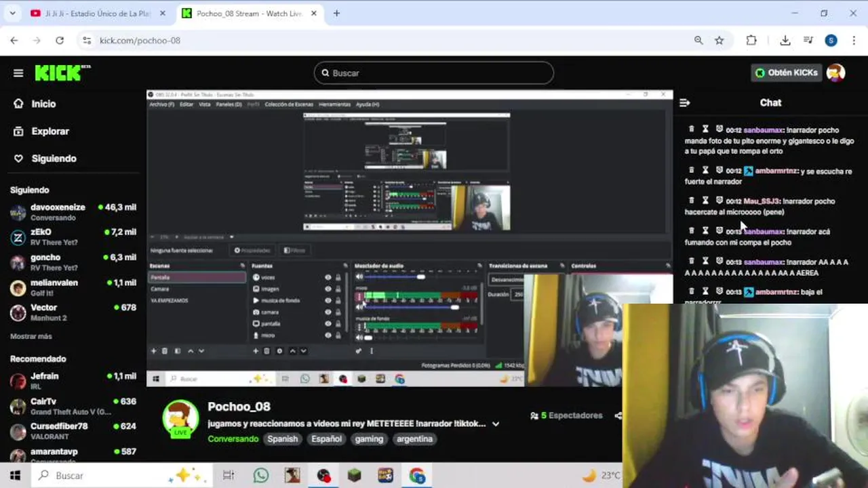
Task: Open Explorar in Kick sidebar
Action: [x=50, y=131]
